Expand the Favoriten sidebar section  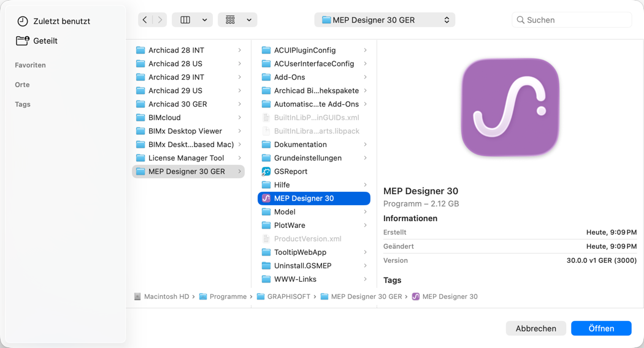31,65
